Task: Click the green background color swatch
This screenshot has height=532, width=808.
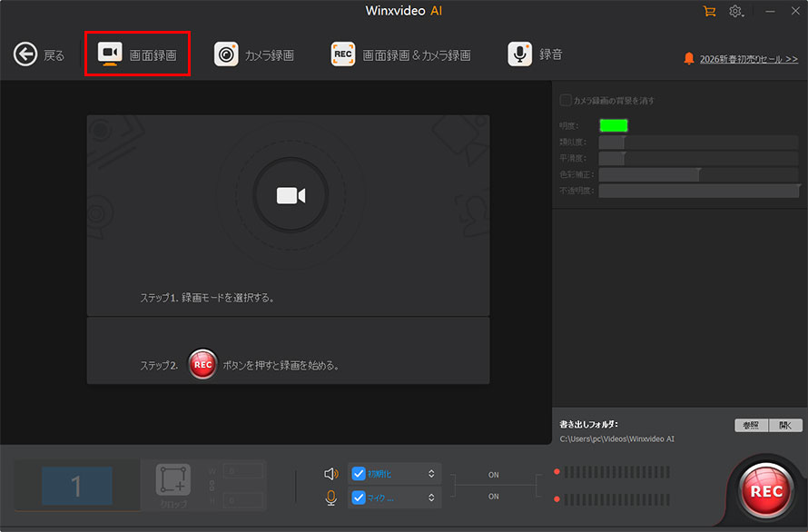Action: pos(613,125)
